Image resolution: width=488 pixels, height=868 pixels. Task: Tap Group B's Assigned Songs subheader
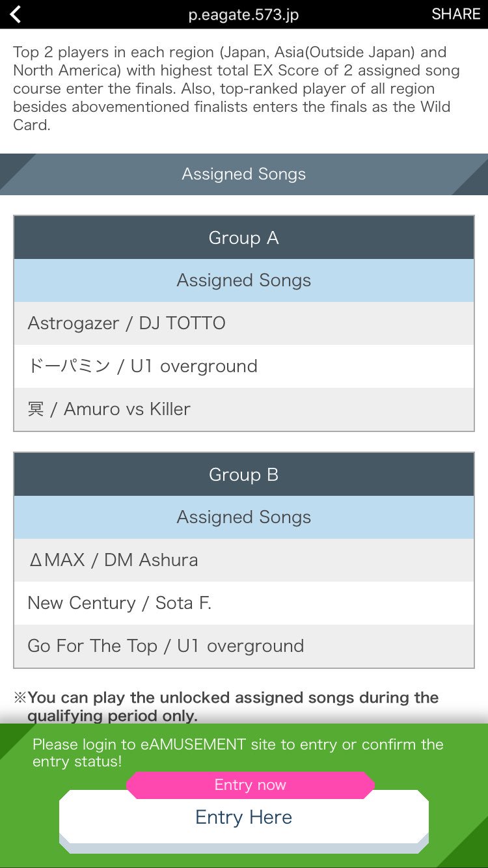tap(244, 517)
